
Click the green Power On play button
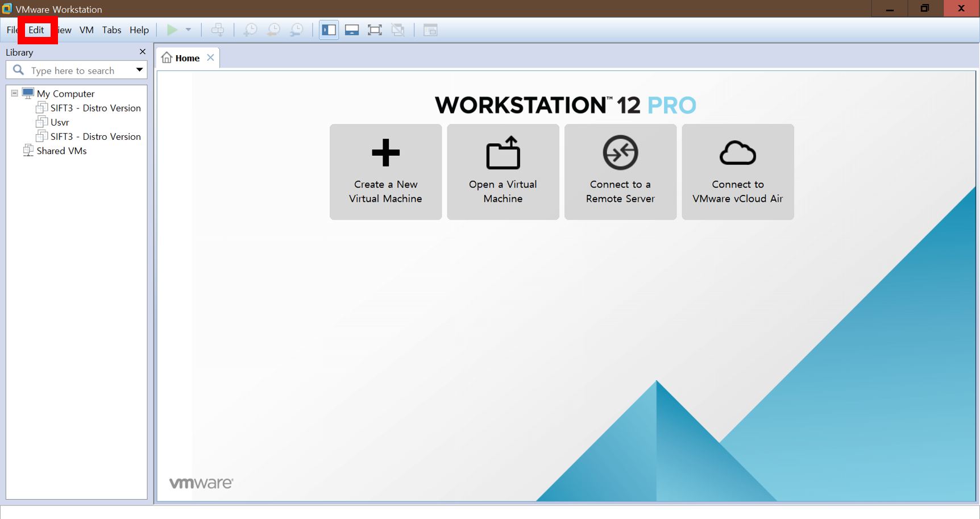point(172,30)
